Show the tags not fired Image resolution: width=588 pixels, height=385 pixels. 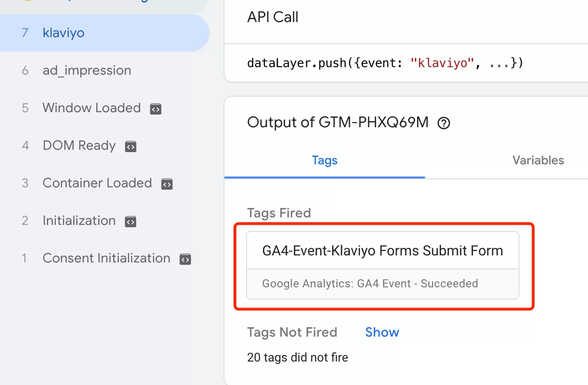[382, 332]
